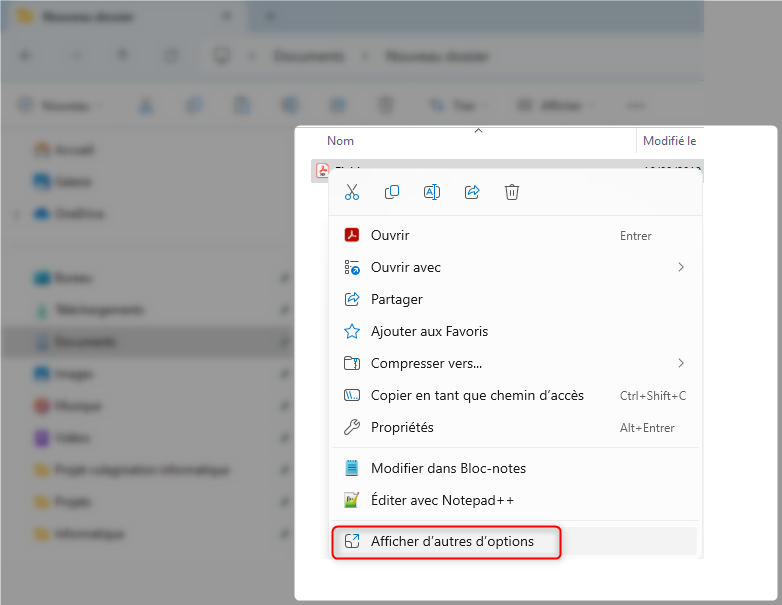Sort by the 'Nom' column header
Screen dimensions: 782x605
point(341,141)
